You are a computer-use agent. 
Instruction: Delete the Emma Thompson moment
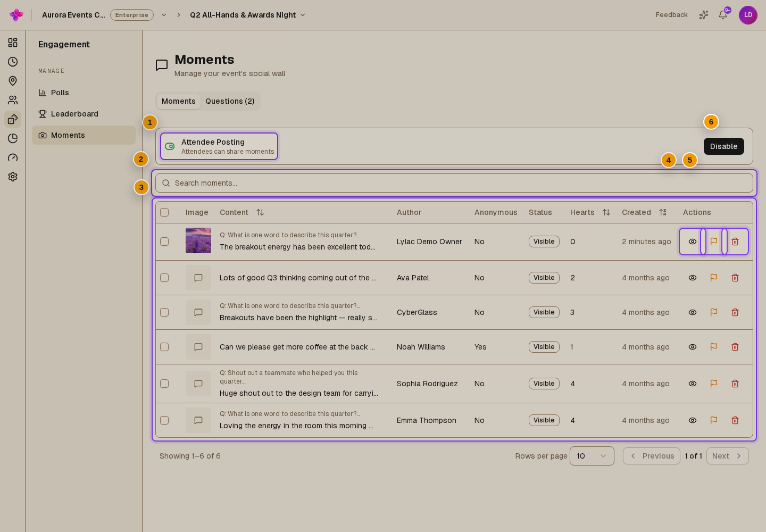point(735,420)
